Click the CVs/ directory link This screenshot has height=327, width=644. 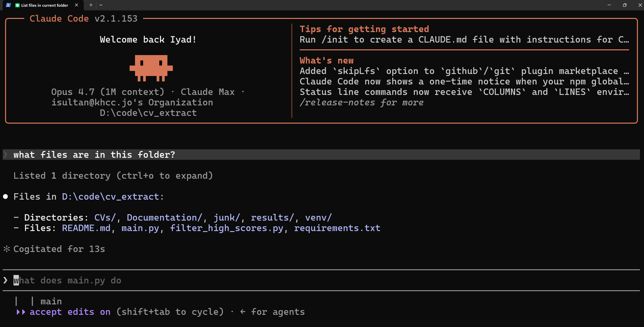(x=105, y=218)
